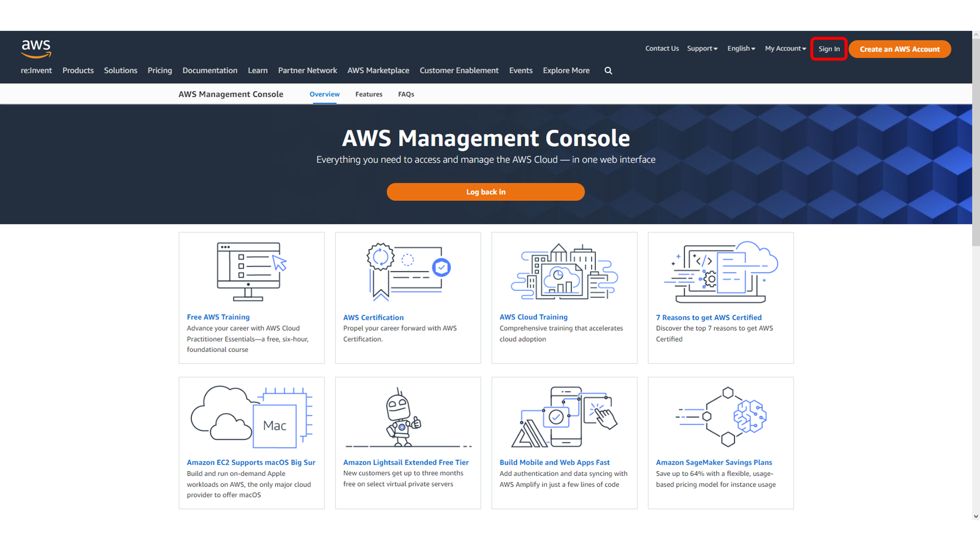Expand the My Account dropdown
This screenshot has height=551, width=980.
coord(786,49)
